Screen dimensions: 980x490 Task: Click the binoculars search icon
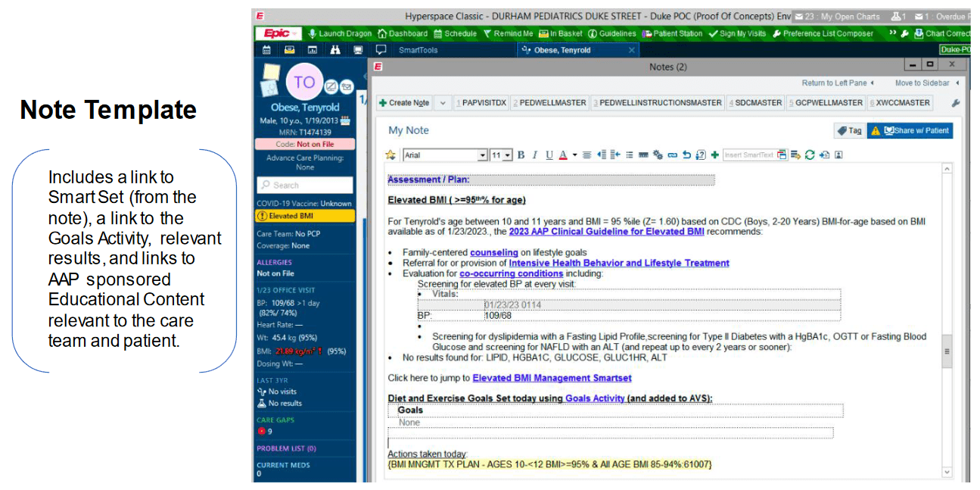click(335, 50)
